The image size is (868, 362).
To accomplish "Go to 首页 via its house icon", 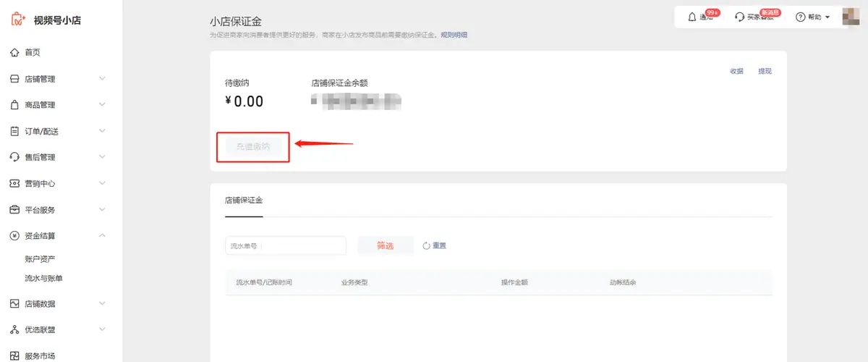I will (x=14, y=53).
